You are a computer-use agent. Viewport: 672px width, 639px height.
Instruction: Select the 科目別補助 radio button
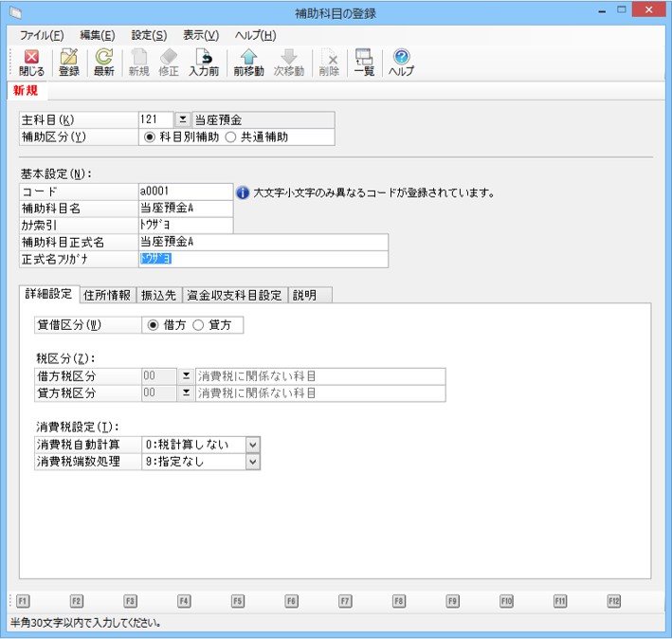pos(149,137)
